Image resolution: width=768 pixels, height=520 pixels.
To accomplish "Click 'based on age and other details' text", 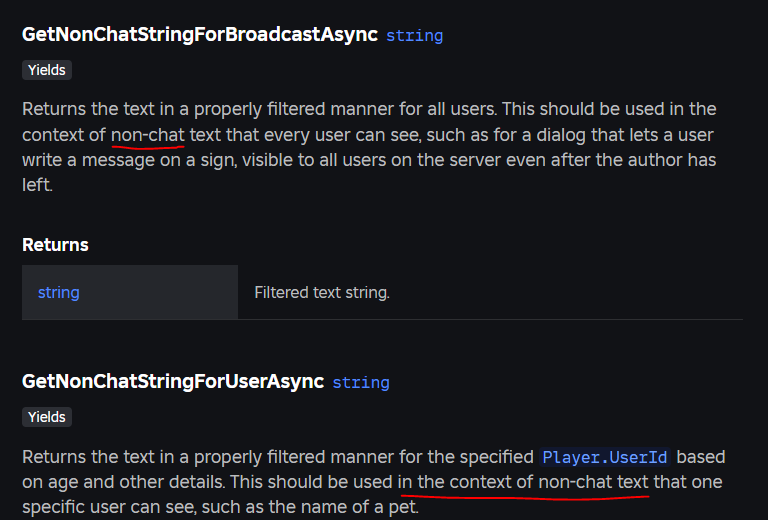I will [374, 469].
